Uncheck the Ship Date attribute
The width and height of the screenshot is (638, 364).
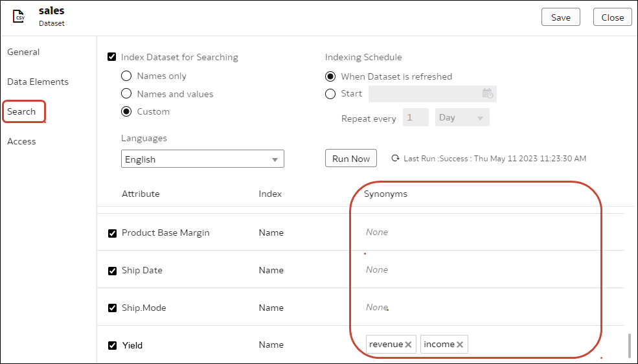(112, 271)
